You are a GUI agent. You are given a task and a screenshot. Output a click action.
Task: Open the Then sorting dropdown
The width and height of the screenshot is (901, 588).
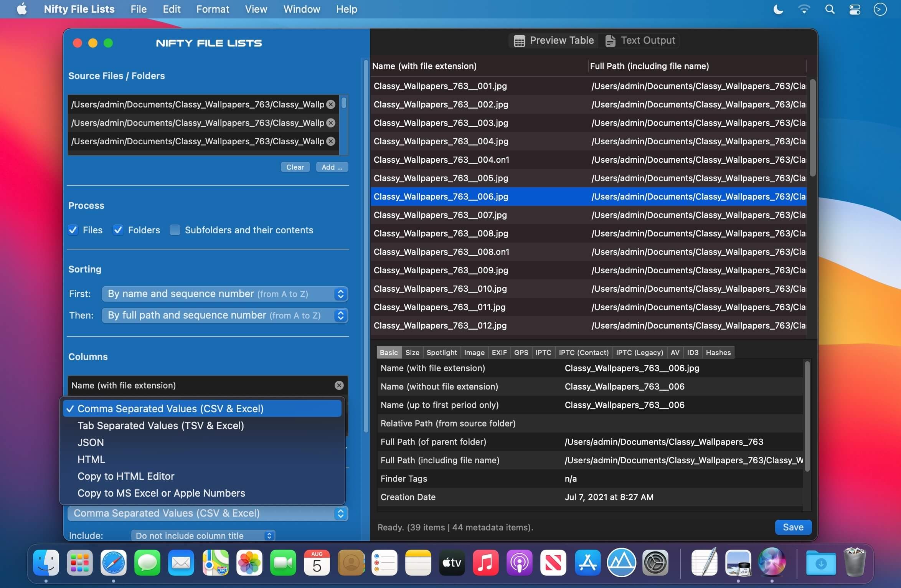pos(224,315)
